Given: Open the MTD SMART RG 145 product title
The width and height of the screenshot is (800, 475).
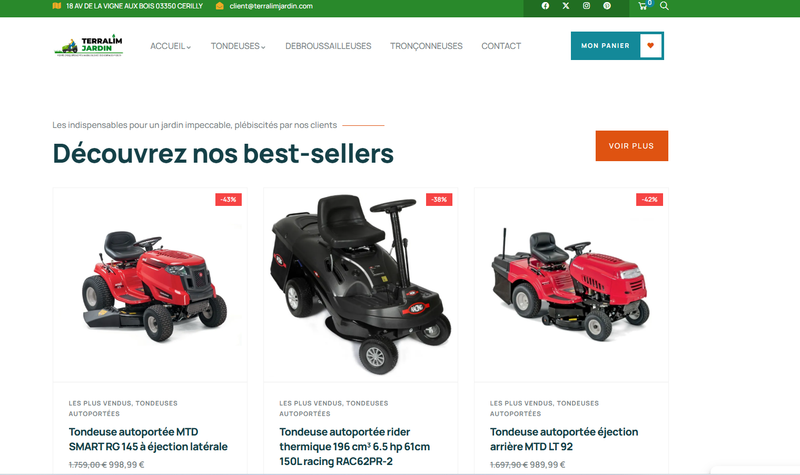Looking at the screenshot, I should tap(148, 439).
